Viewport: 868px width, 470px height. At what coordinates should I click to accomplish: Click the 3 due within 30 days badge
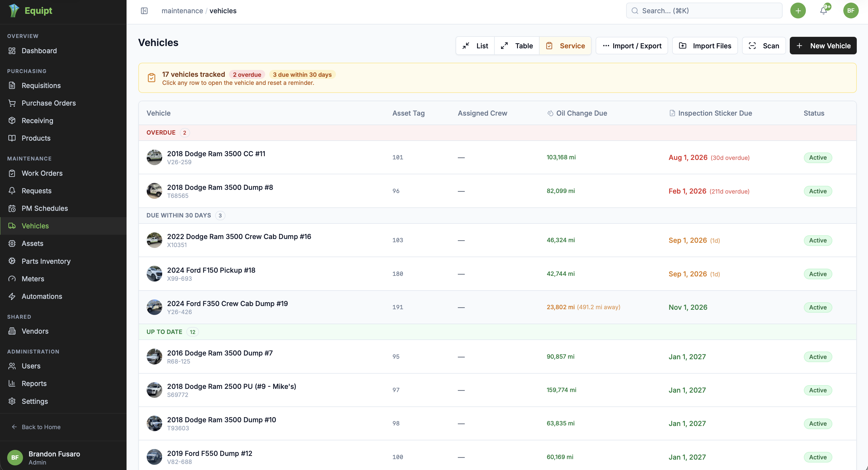click(x=302, y=74)
